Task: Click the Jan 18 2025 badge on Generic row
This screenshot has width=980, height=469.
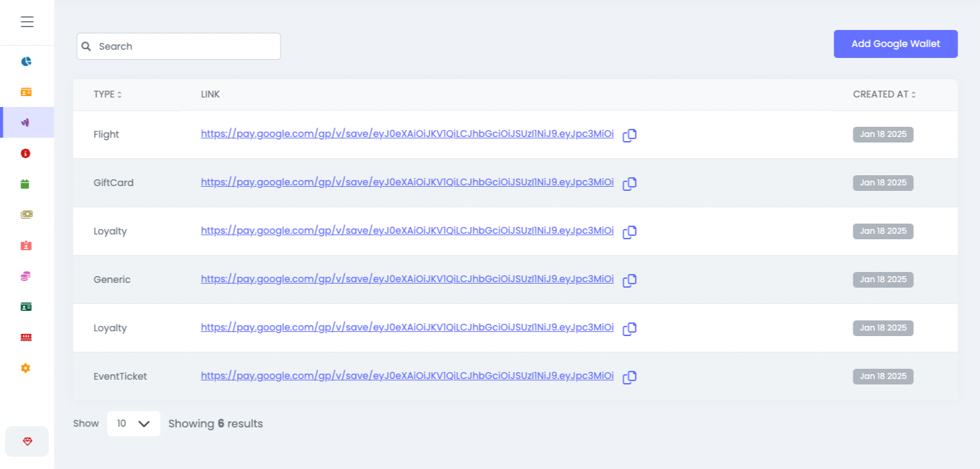Action: tap(883, 279)
